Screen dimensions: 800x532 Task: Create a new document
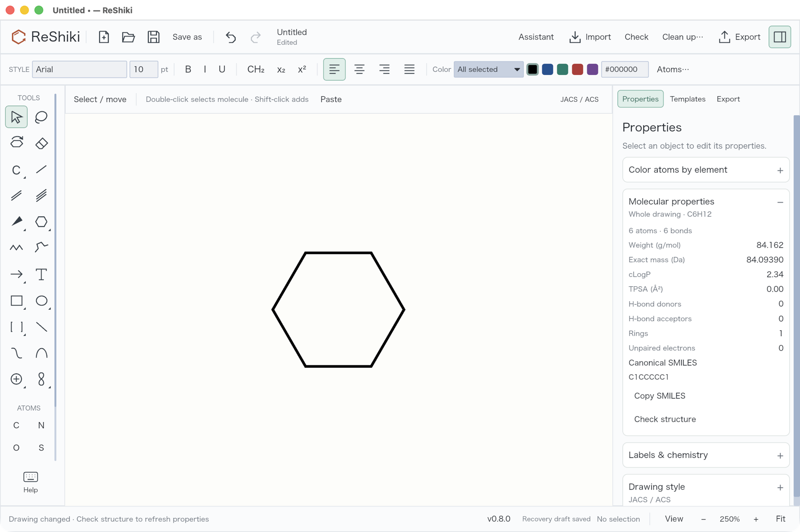coord(104,37)
